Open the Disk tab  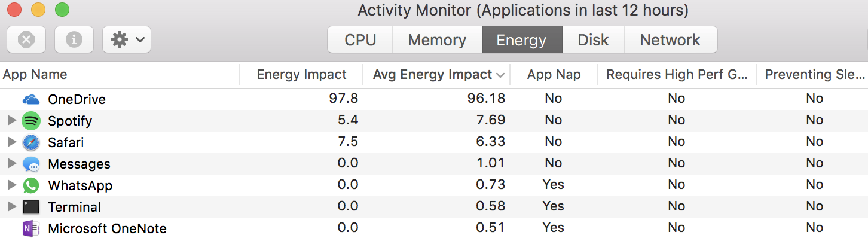[x=593, y=40]
